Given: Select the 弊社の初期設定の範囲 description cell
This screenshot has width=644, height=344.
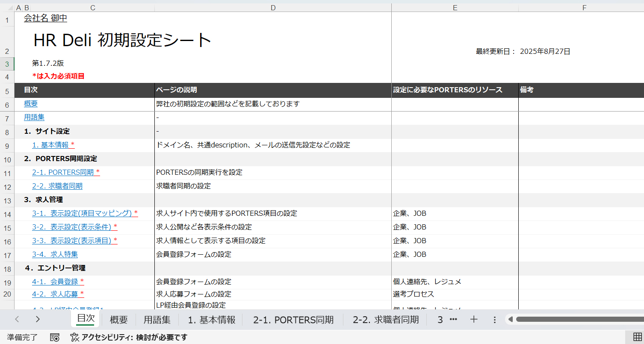Looking at the screenshot, I should (x=273, y=104).
